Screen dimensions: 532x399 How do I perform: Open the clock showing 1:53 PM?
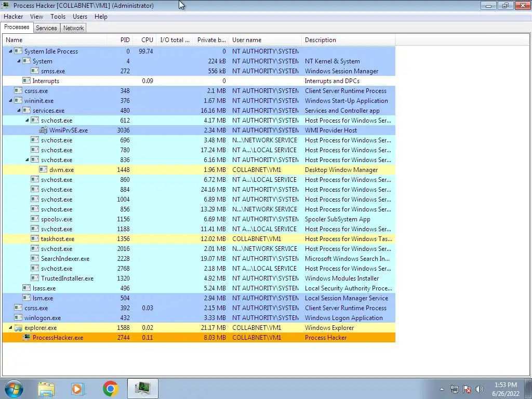[506, 389]
